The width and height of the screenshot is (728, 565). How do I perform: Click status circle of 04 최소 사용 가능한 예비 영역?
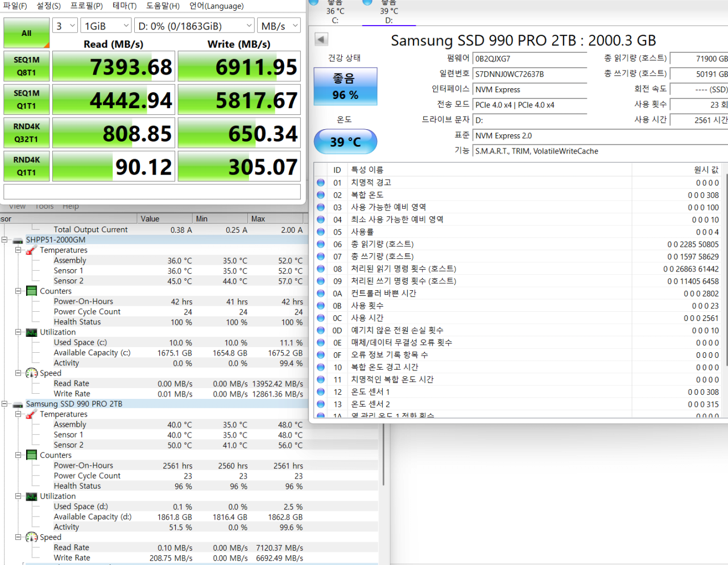[321, 220]
